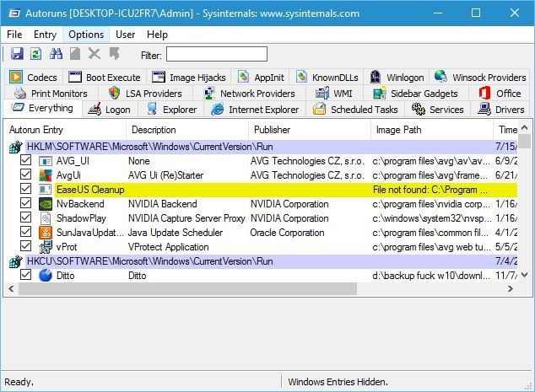The height and width of the screenshot is (392, 535).
Task: Open the AppInit tab
Action: 261,78
